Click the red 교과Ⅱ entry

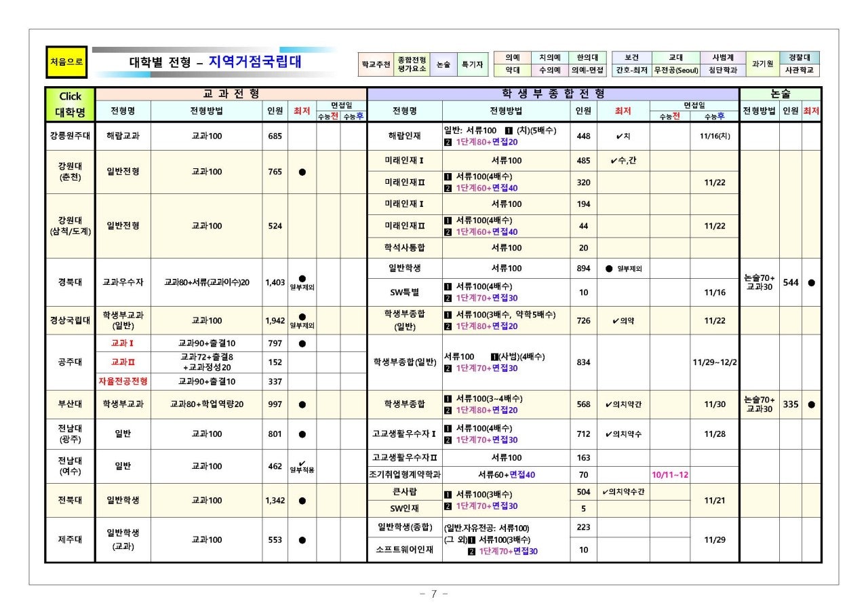point(123,362)
